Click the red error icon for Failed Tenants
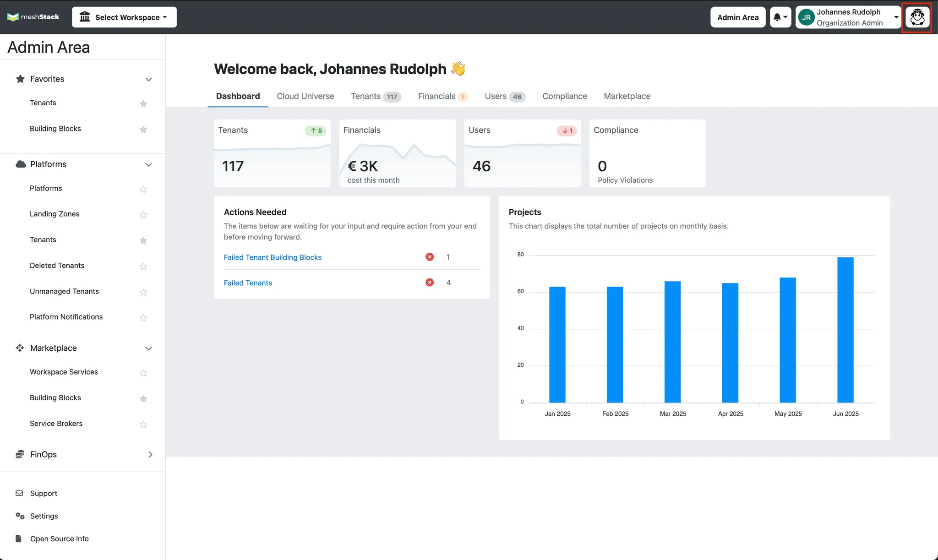This screenshot has width=938, height=560. (430, 283)
